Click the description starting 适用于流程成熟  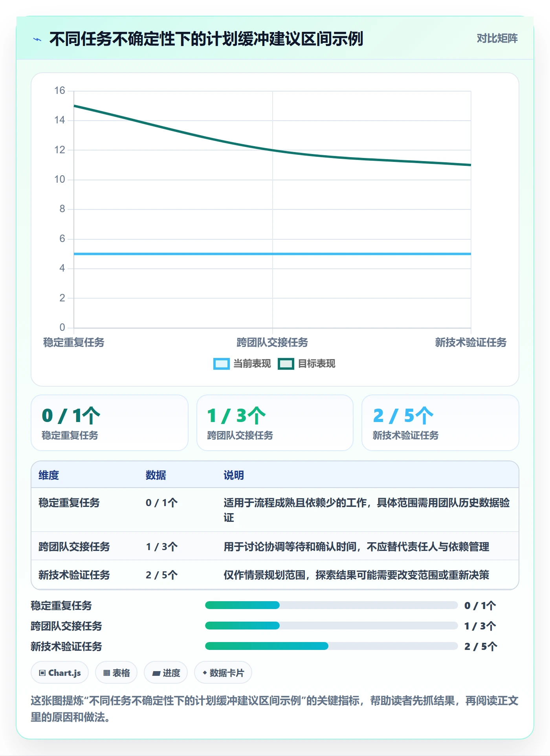click(367, 510)
